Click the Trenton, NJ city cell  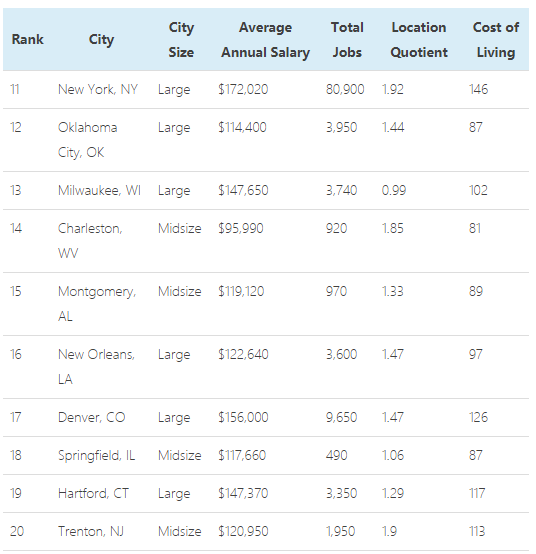(91, 531)
